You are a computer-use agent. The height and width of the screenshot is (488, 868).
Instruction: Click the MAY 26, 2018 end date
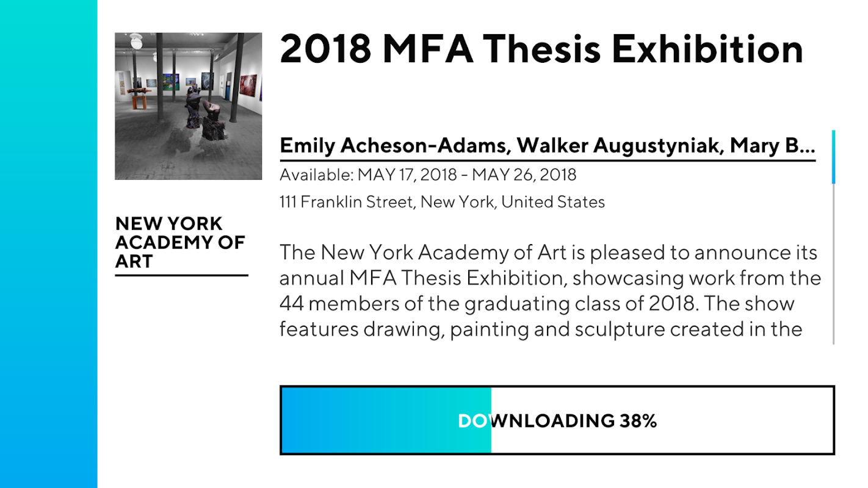[x=524, y=175]
